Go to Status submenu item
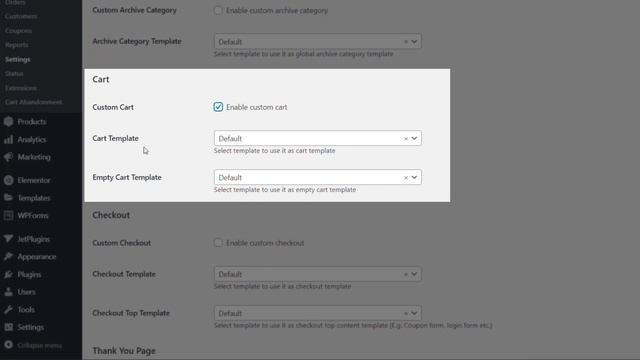Image resolution: width=640 pixels, height=360 pixels. pyautogui.click(x=14, y=73)
